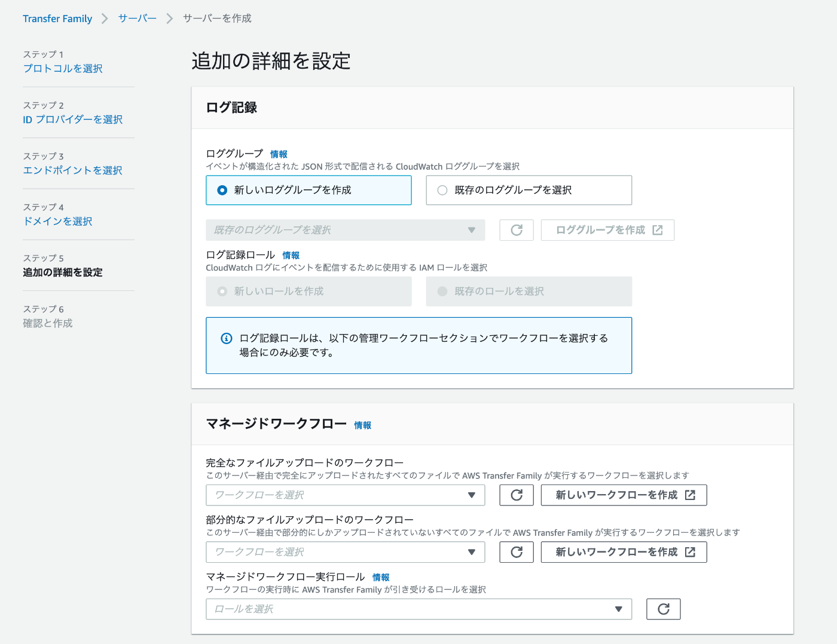This screenshot has width=837, height=644.
Task: Refresh the partial file upload workflow list
Action: [x=517, y=552]
